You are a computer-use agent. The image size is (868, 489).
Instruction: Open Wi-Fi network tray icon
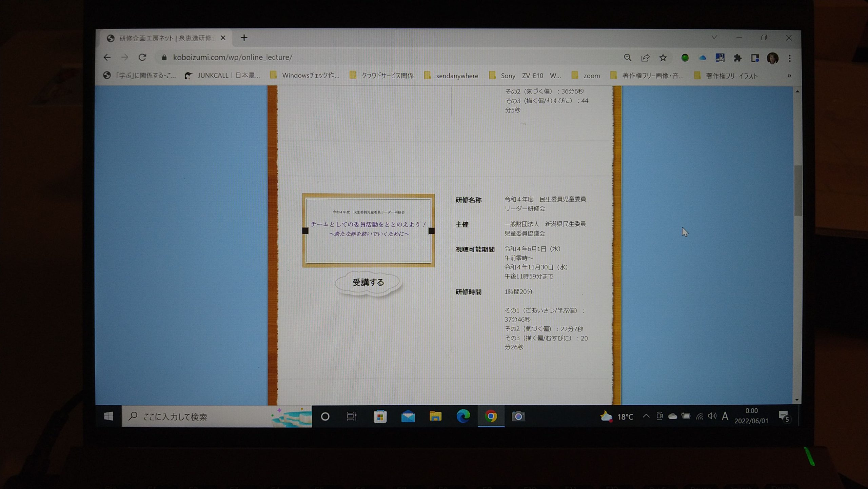pyautogui.click(x=699, y=416)
